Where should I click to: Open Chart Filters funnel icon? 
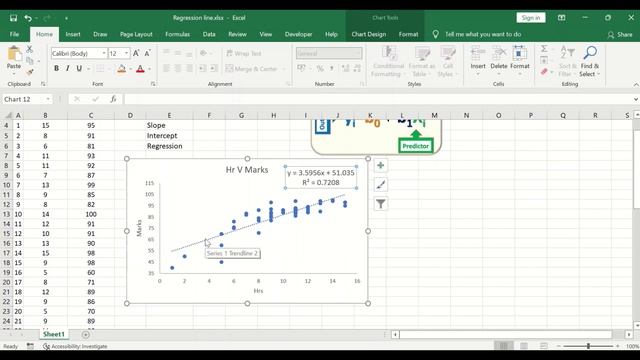coord(380,204)
